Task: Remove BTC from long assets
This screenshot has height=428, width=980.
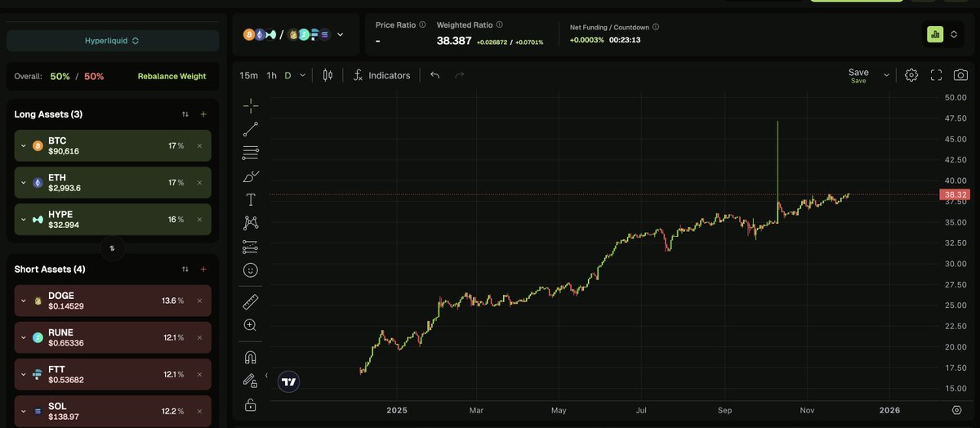Action: pos(199,145)
